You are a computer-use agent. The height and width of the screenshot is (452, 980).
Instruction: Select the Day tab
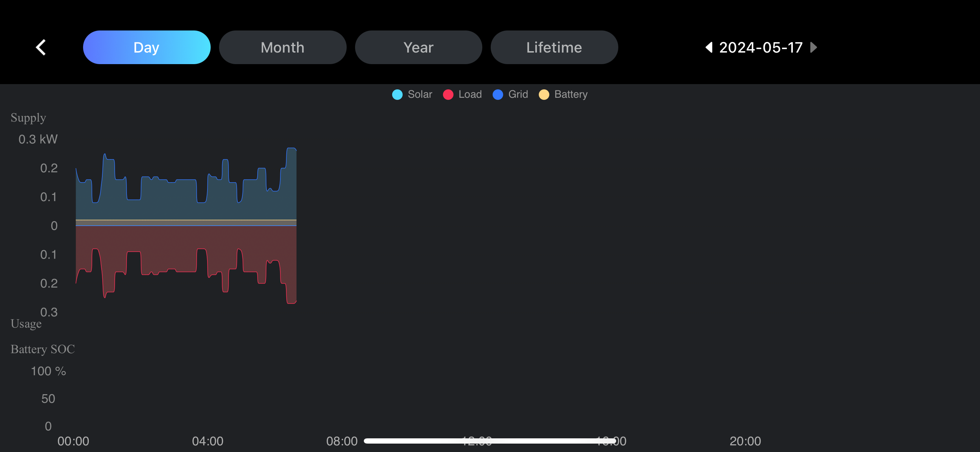point(147,48)
